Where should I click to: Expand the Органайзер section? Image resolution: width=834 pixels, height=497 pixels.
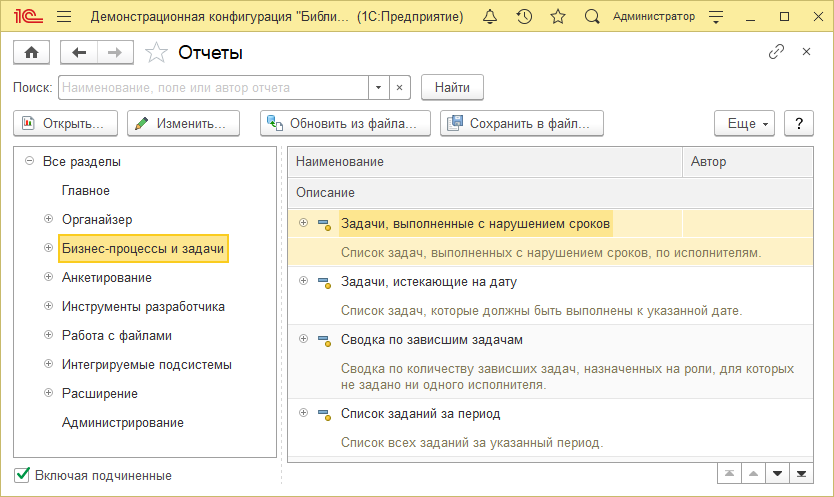point(48,219)
